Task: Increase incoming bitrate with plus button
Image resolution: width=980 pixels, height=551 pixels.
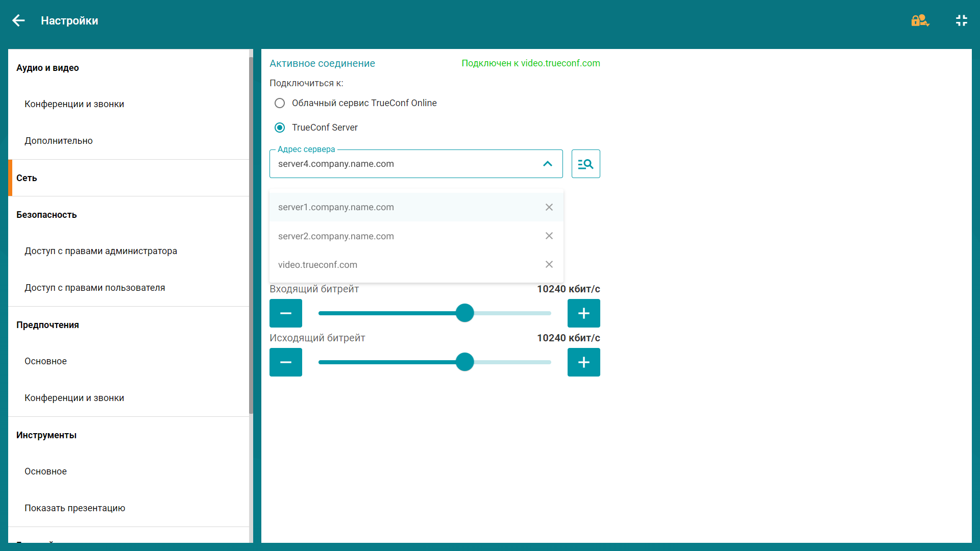Action: [584, 313]
